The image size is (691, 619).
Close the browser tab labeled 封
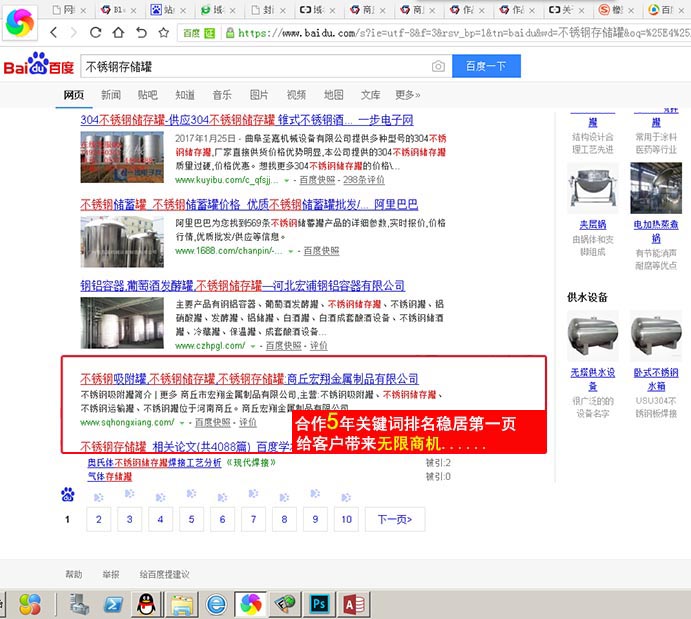283,10
